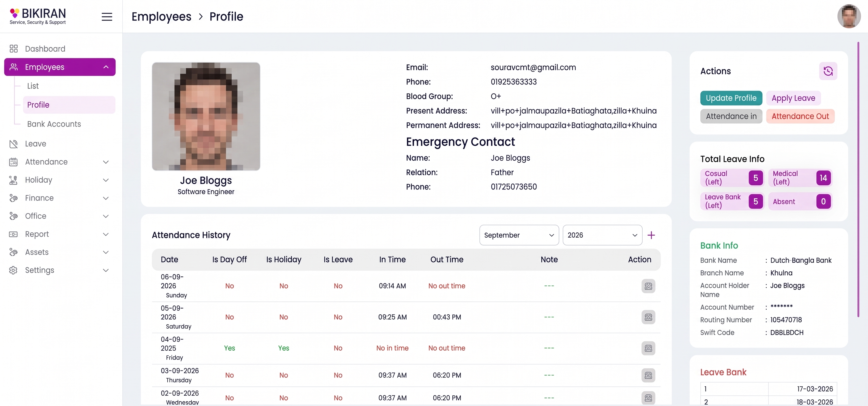The height and width of the screenshot is (406, 868).
Task: Open the user avatar in header
Action: [x=849, y=16]
